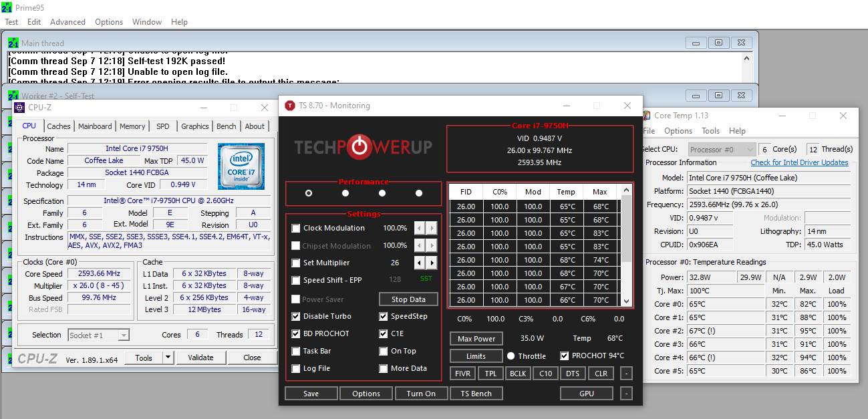This screenshot has width=868, height=419.
Task: Click the Prime95 icon in the top title bar
Action: pyautogui.click(x=7, y=7)
